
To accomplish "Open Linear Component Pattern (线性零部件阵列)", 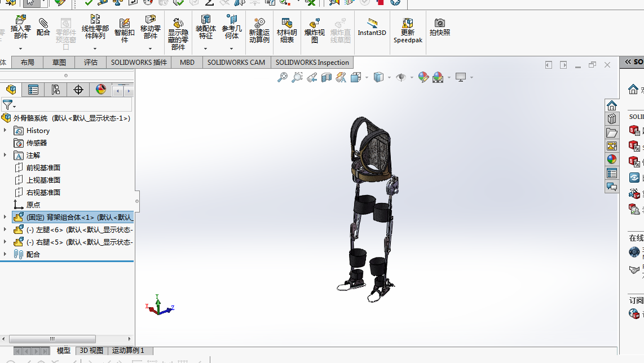I will point(95,27).
